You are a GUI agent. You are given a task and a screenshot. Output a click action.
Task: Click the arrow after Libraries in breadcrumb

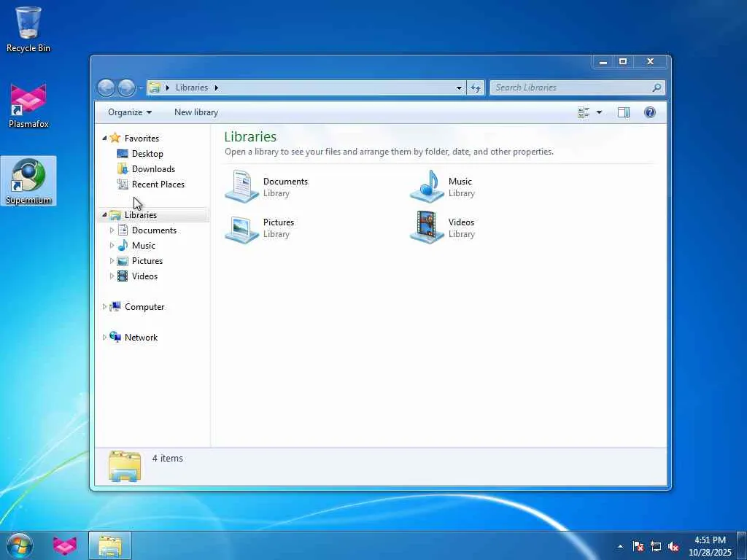click(x=216, y=87)
